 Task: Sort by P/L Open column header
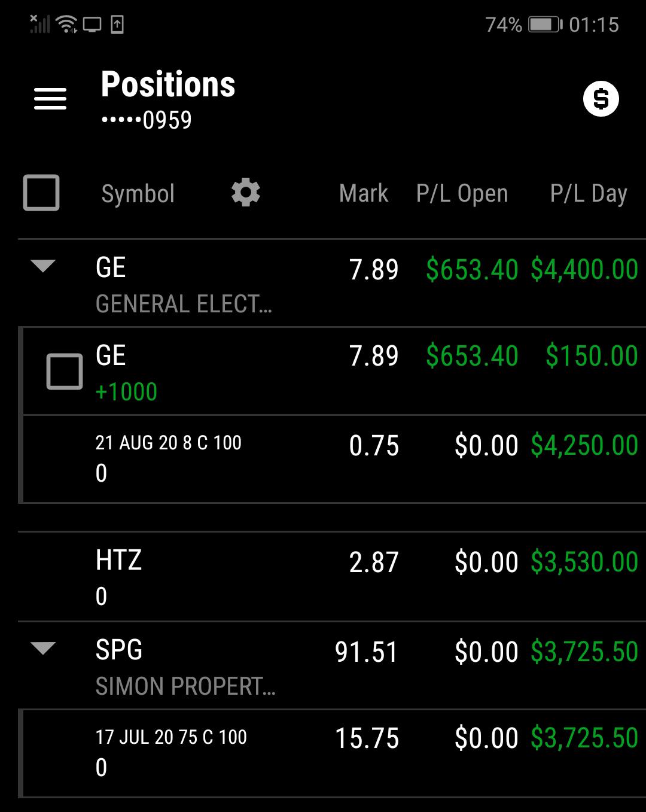[x=462, y=193]
